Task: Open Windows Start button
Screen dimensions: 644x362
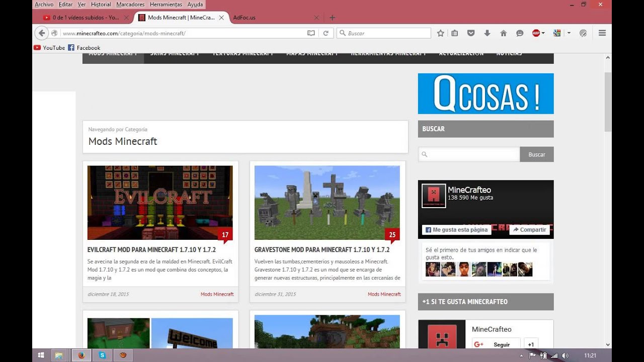Action: (x=41, y=355)
